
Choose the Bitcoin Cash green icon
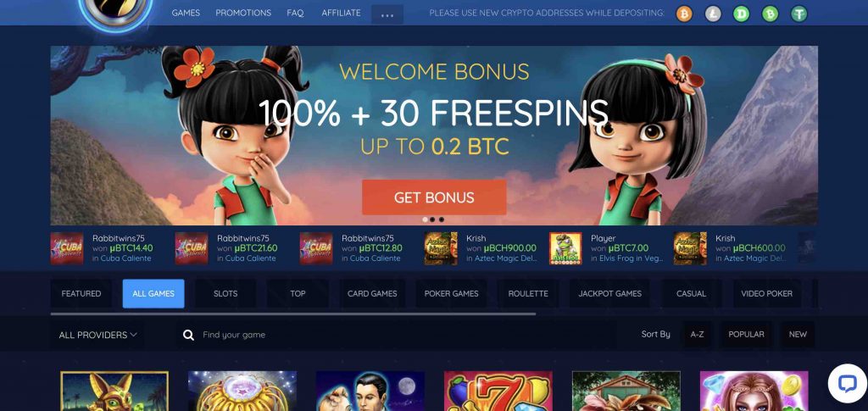pyautogui.click(x=770, y=14)
